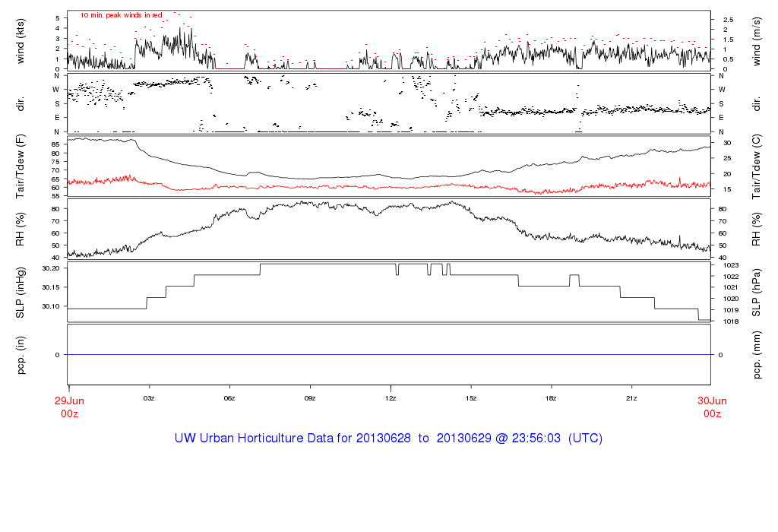
Task: Click the left 'RH (%)' axis label
Action: (21, 229)
